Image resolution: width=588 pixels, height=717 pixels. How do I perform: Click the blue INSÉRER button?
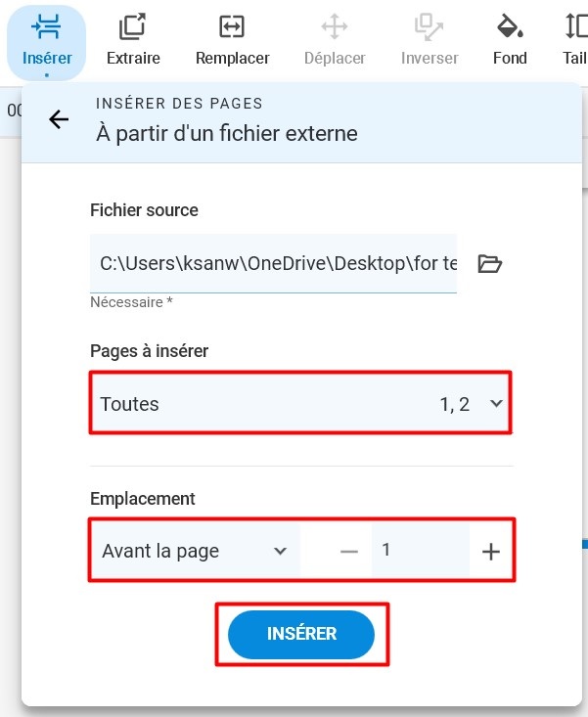pos(301,634)
